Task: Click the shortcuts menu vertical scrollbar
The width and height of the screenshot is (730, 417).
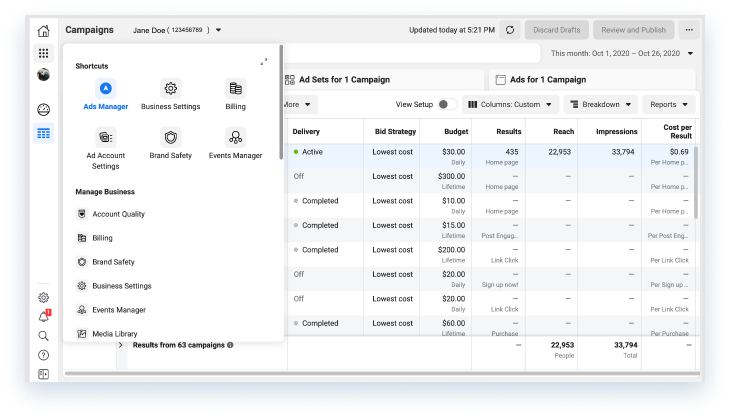Action: pos(281,102)
